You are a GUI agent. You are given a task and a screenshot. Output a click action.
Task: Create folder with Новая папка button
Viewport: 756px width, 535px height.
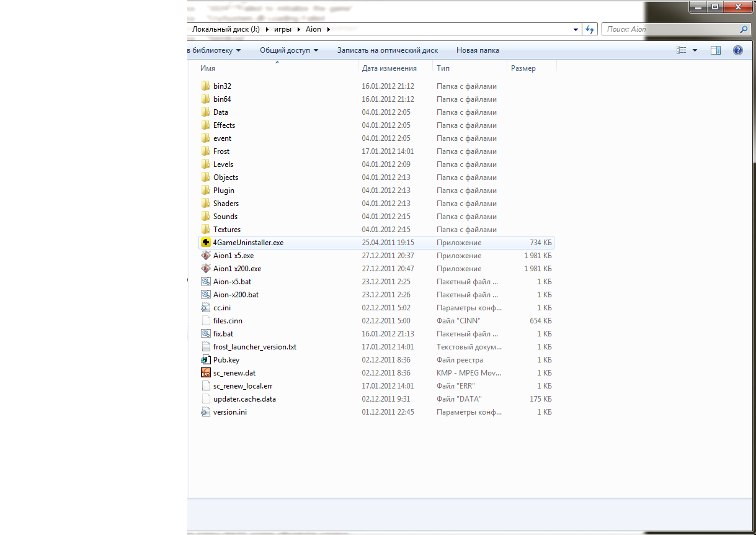(x=478, y=50)
